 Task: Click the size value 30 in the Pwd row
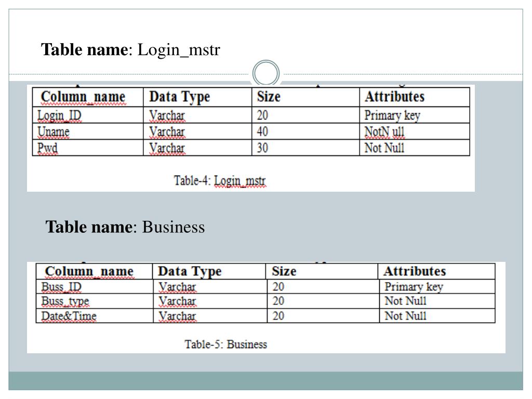pos(263,148)
